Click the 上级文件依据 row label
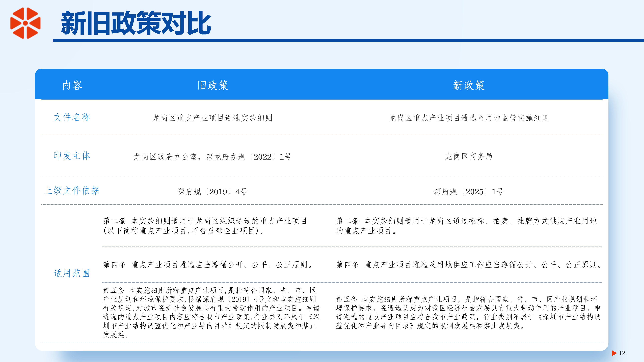 click(72, 191)
